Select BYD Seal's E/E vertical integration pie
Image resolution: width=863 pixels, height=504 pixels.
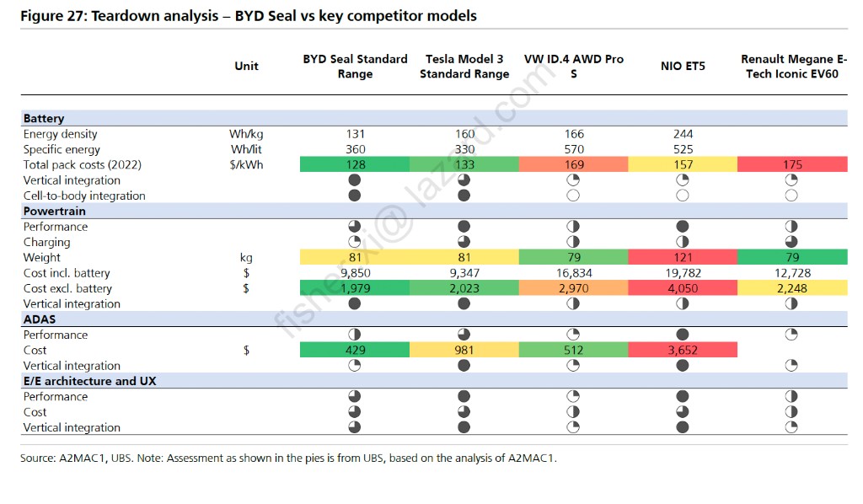355,427
